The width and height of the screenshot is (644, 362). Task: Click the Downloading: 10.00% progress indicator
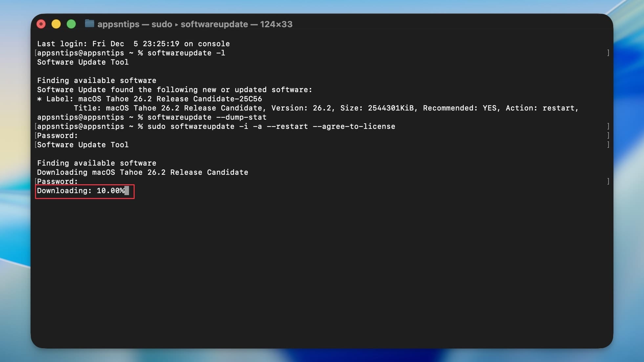80,191
